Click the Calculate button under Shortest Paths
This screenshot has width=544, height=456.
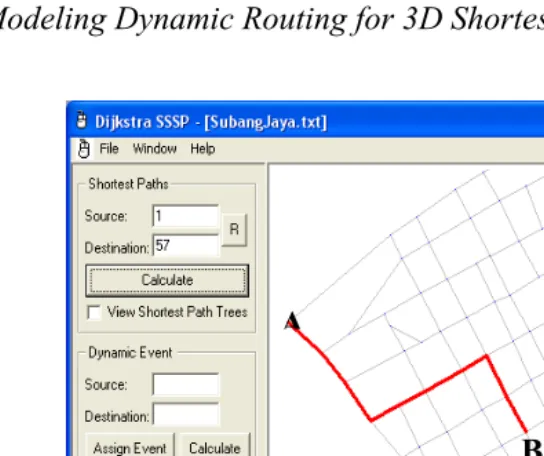coord(167,280)
